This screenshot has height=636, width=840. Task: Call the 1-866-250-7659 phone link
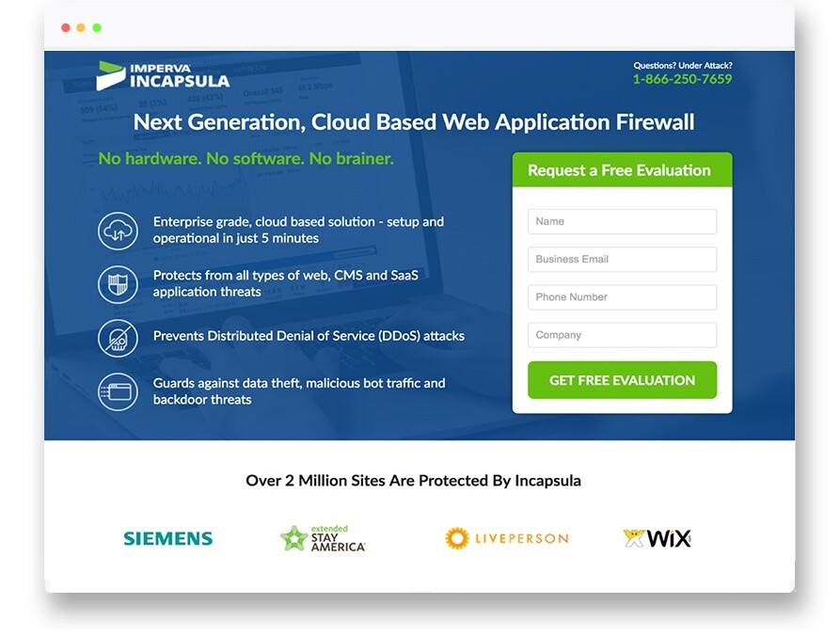click(x=682, y=79)
